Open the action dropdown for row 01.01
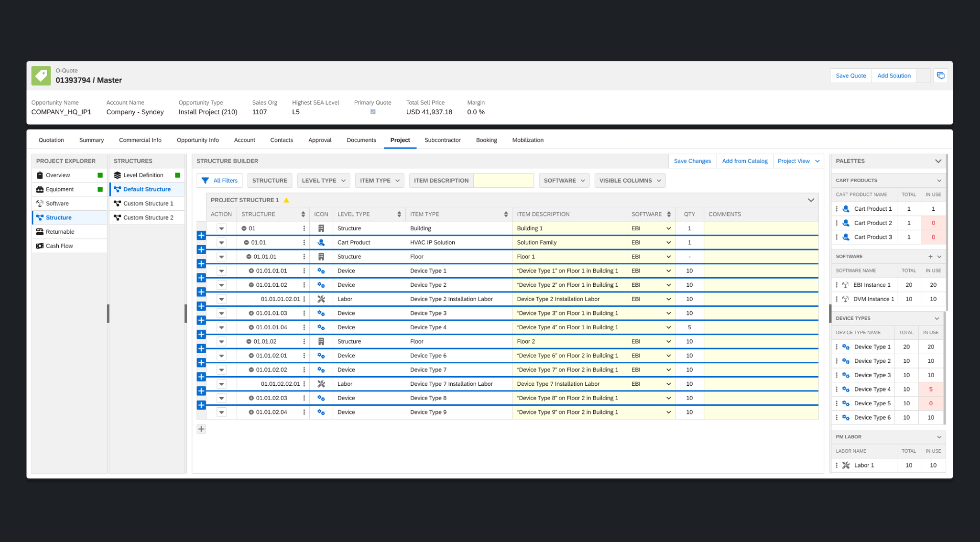 [x=222, y=243]
